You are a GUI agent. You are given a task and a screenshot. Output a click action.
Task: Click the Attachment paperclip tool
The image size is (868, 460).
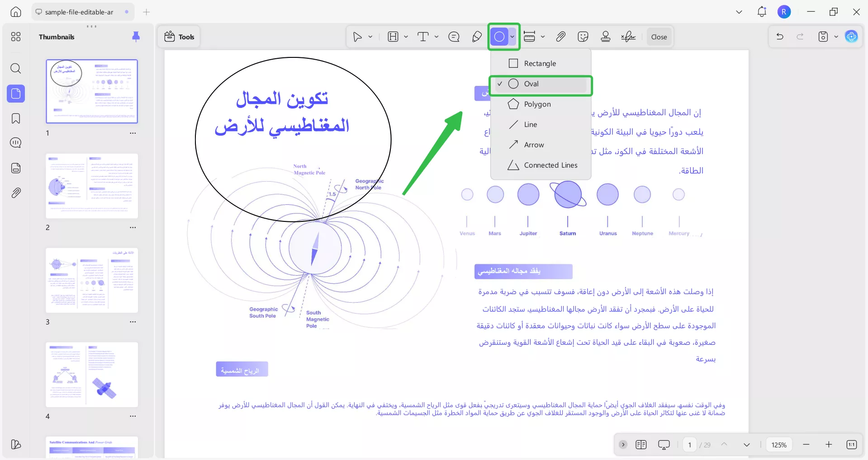point(560,37)
